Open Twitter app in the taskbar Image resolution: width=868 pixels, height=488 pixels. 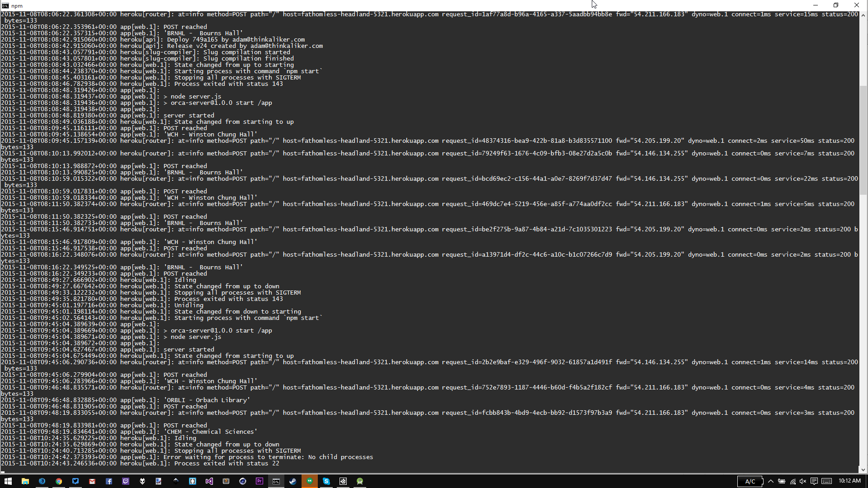[x=75, y=481]
